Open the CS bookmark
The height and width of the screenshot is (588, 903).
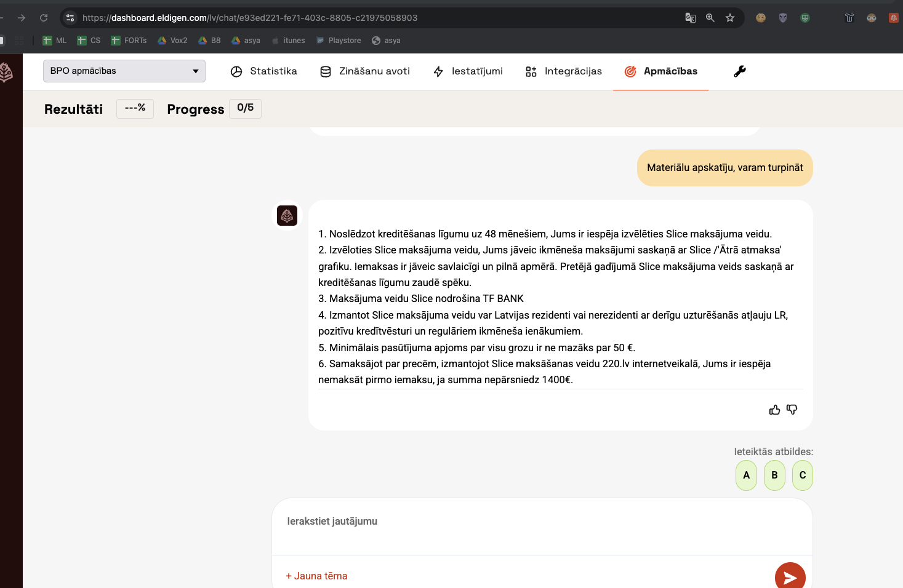(89, 41)
